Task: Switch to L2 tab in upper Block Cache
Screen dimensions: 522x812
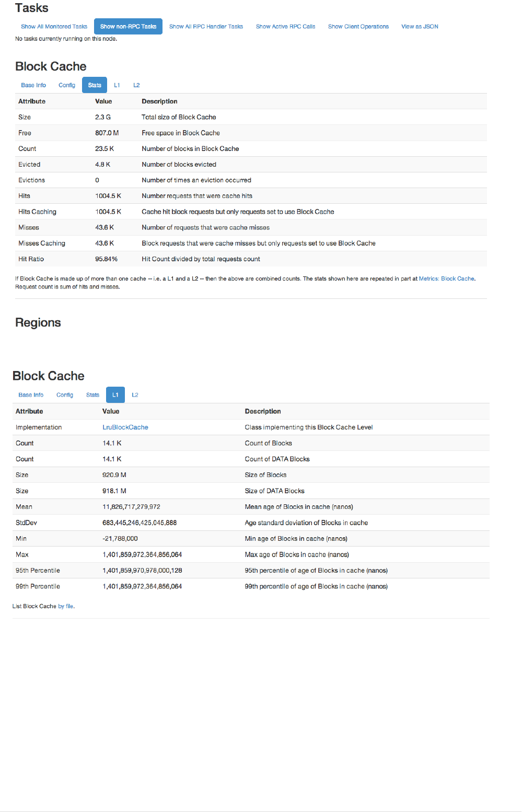Action: (136, 85)
